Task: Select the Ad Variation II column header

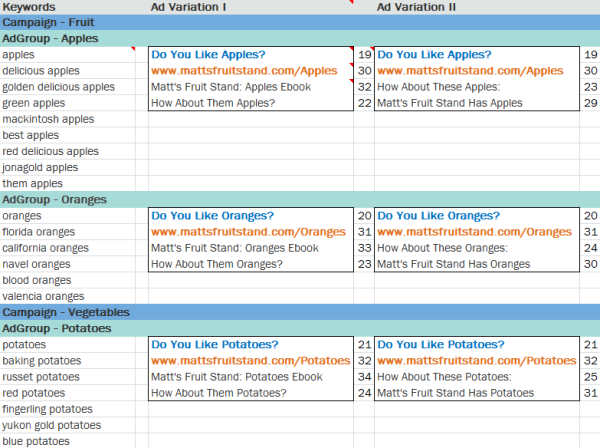Action: pos(416,7)
